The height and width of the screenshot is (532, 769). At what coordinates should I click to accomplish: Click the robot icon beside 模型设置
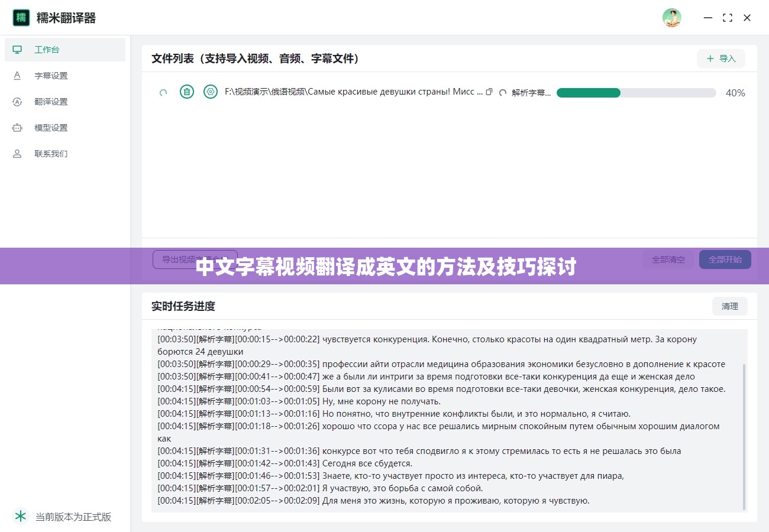click(17, 128)
